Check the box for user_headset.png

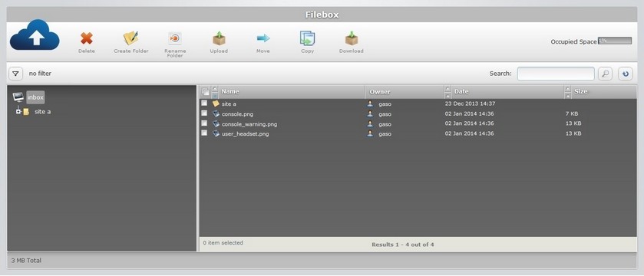(x=204, y=133)
